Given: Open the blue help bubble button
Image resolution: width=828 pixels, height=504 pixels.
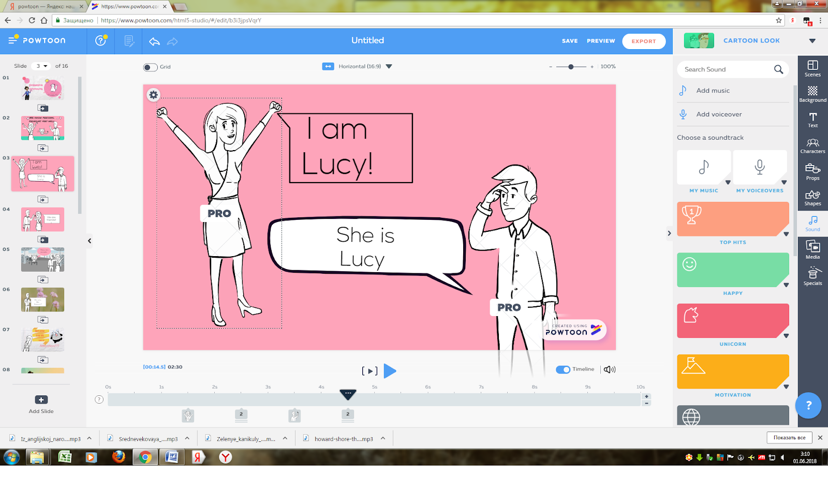Looking at the screenshot, I should [x=809, y=405].
